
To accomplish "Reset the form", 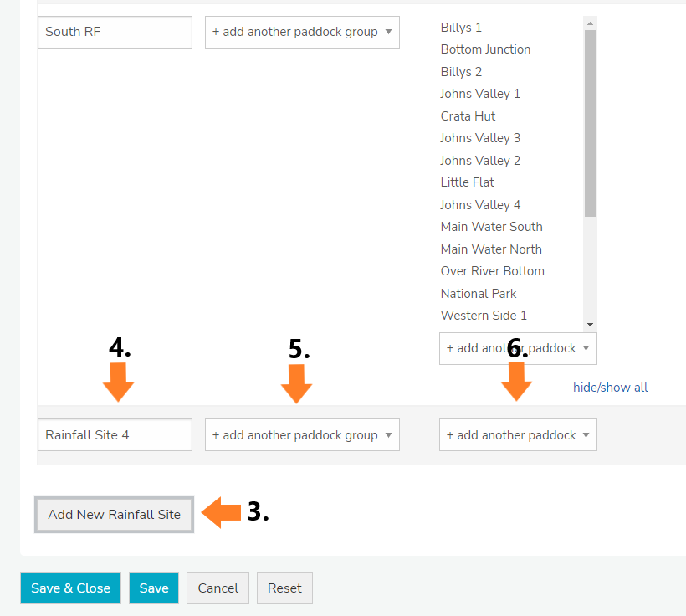I will pos(284,588).
